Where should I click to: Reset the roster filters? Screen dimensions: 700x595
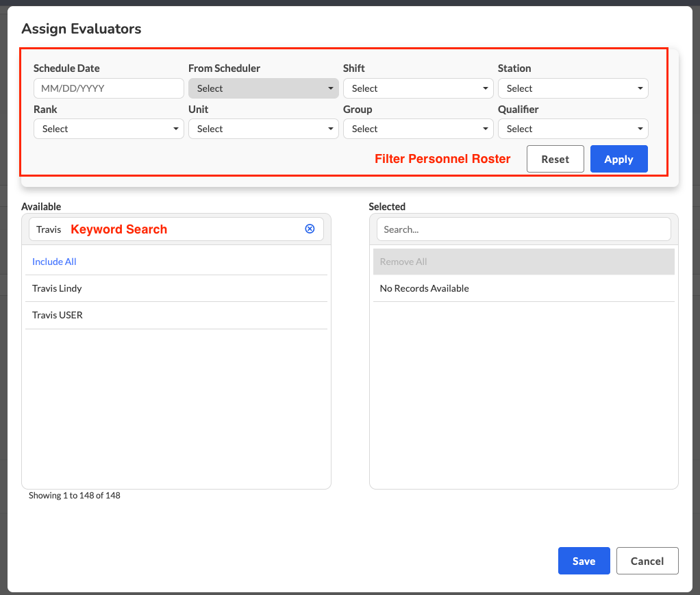[x=555, y=159]
